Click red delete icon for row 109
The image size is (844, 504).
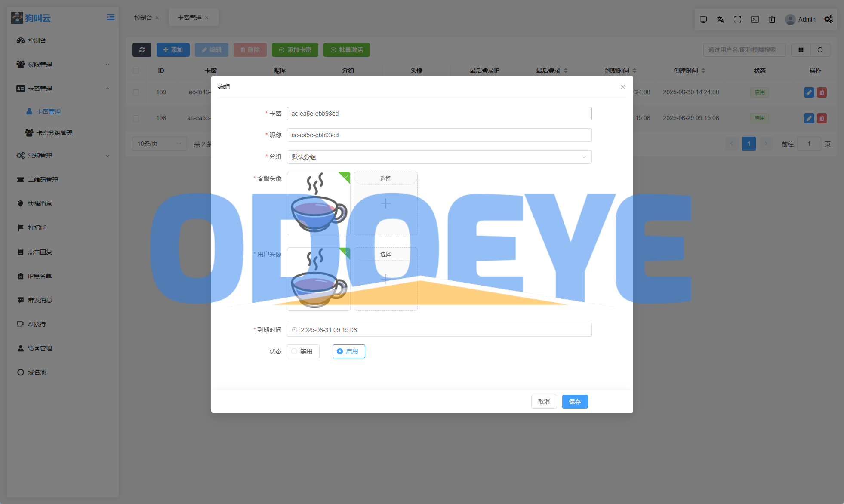click(x=822, y=92)
